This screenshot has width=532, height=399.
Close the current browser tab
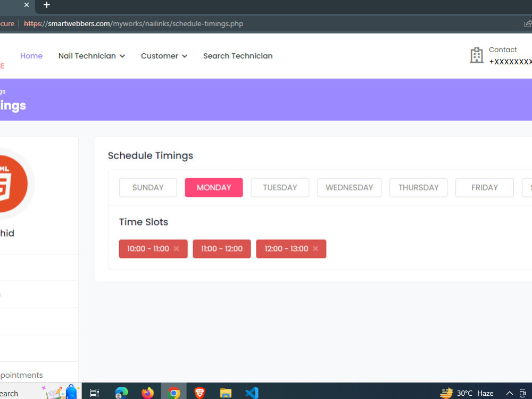click(x=27, y=5)
